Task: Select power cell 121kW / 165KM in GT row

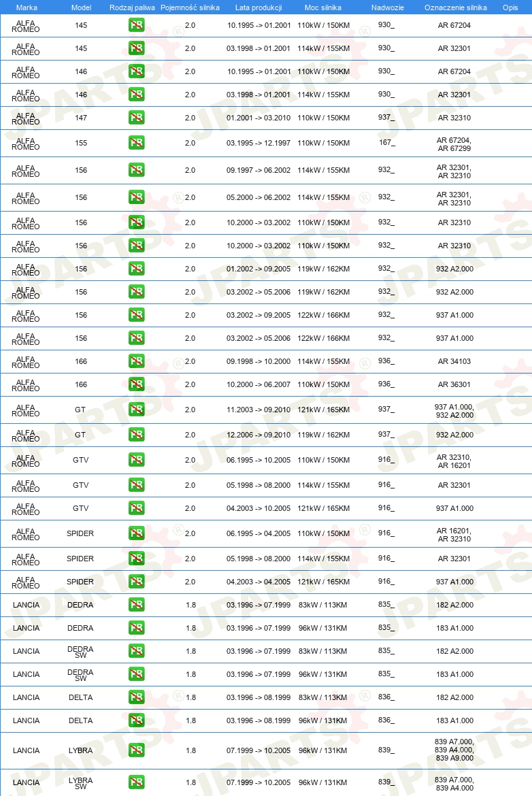Action: (x=323, y=410)
